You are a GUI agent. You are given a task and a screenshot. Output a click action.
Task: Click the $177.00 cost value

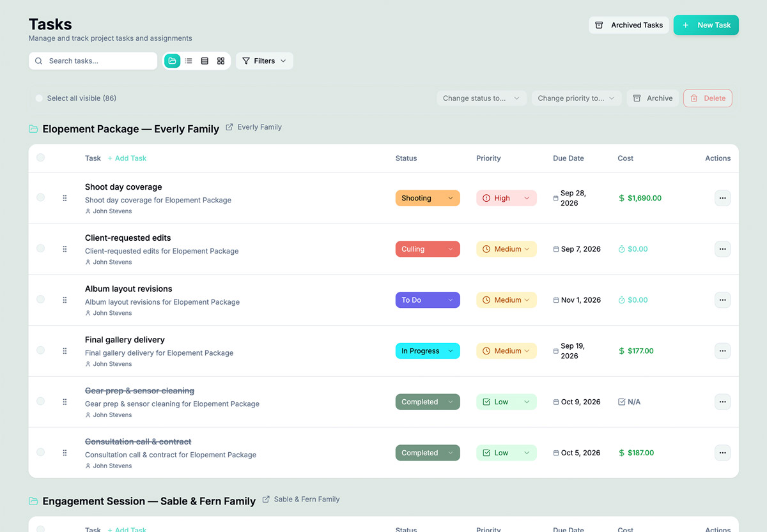(640, 351)
